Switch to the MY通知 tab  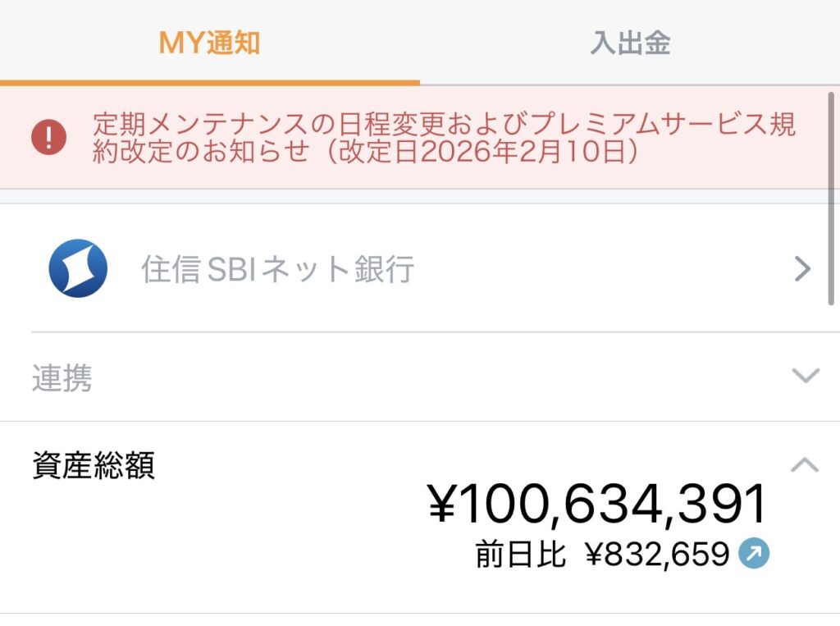point(209,43)
